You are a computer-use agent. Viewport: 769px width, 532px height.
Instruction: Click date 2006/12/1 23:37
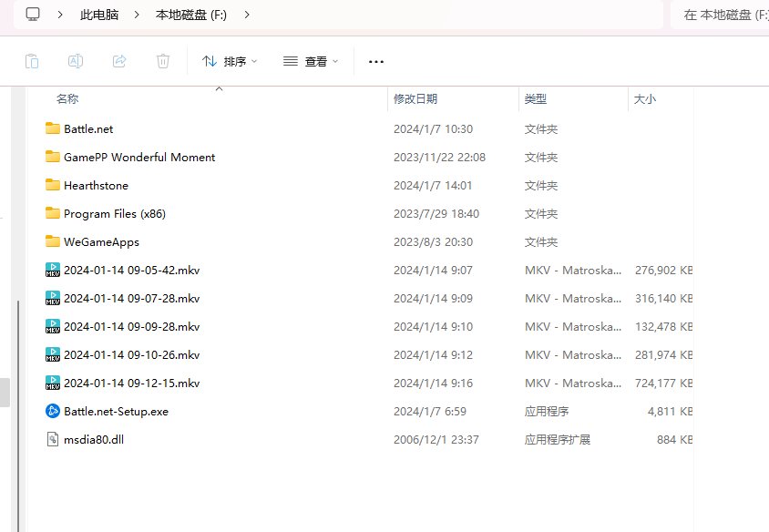click(x=436, y=440)
